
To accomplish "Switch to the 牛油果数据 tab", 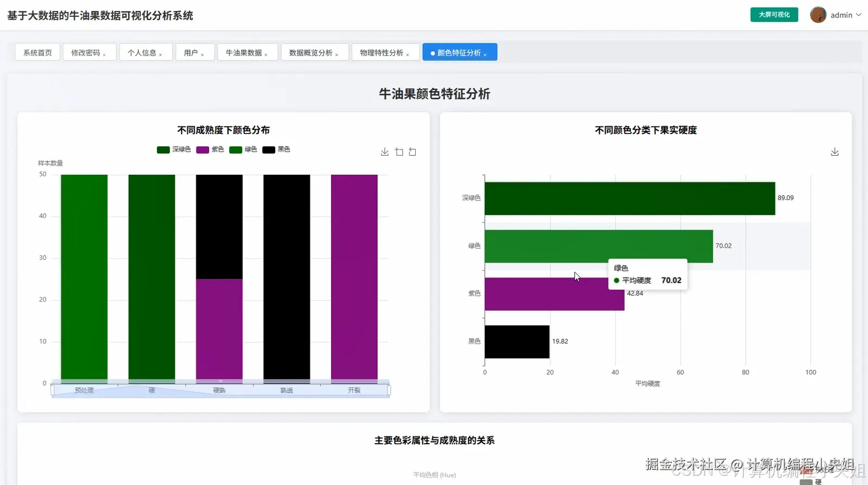I will 244,53.
